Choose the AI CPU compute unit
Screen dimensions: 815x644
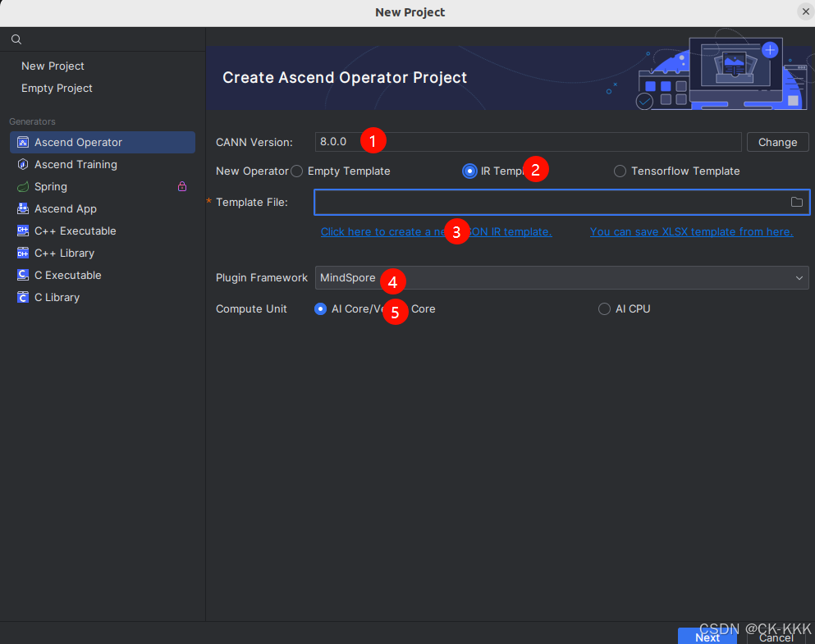(x=604, y=309)
